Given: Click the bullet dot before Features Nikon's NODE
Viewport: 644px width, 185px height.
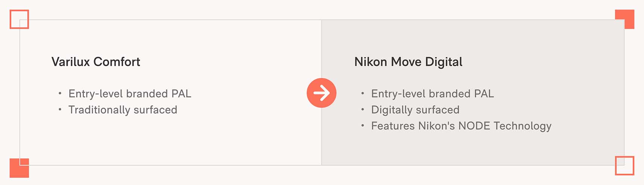Looking at the screenshot, I should pyautogui.click(x=363, y=126).
